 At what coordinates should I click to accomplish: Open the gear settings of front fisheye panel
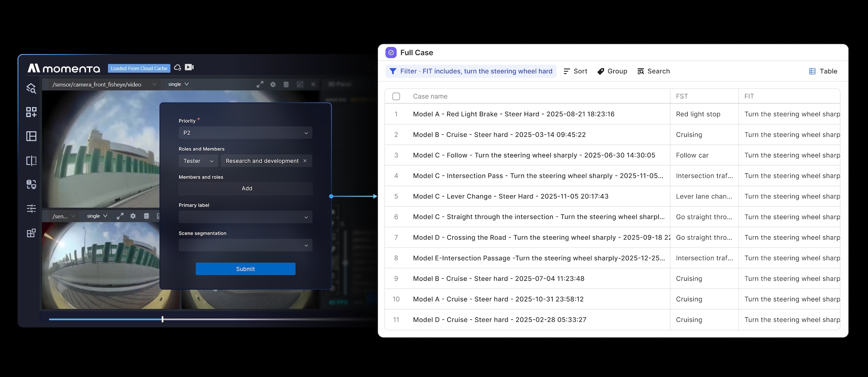(x=273, y=84)
